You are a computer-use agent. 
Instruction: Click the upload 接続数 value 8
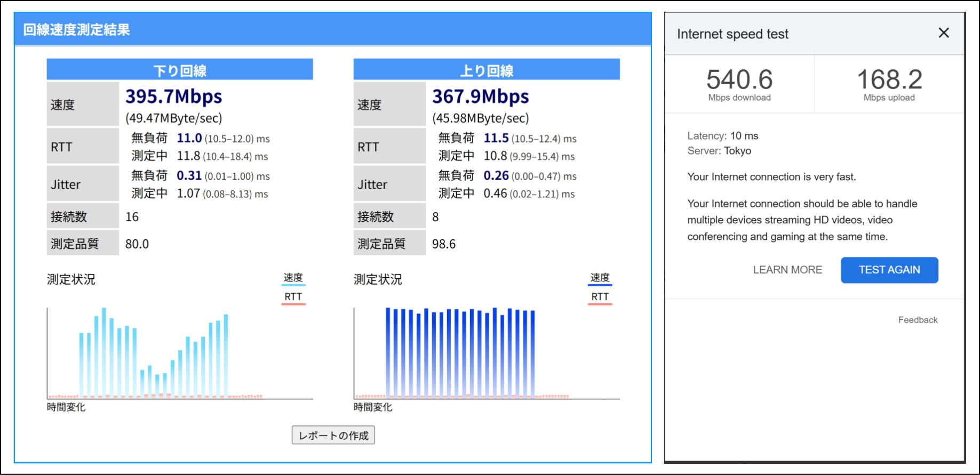pyautogui.click(x=435, y=216)
